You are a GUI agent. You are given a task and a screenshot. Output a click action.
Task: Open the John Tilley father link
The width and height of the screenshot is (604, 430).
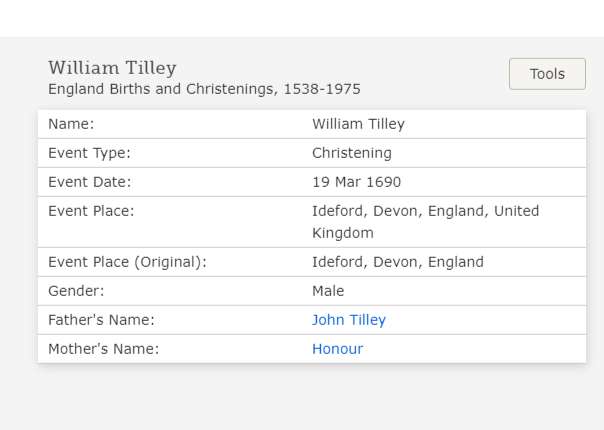[349, 320]
